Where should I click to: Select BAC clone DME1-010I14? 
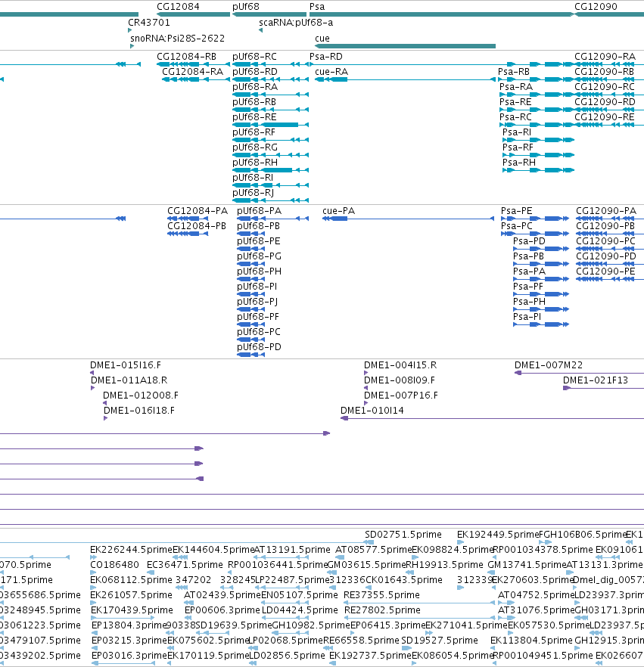click(x=372, y=411)
